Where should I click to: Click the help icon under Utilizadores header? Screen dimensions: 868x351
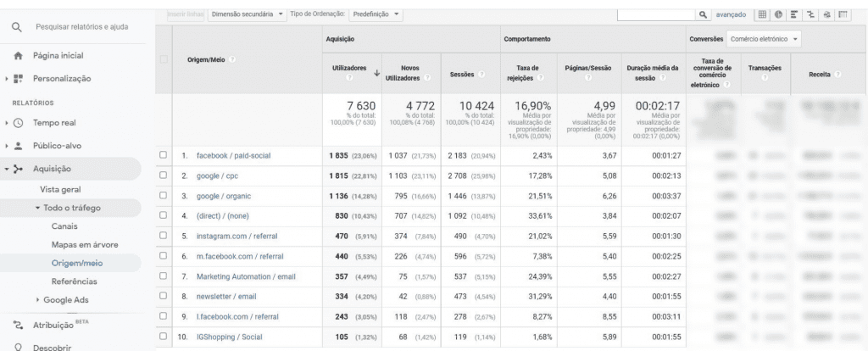pyautogui.click(x=348, y=78)
